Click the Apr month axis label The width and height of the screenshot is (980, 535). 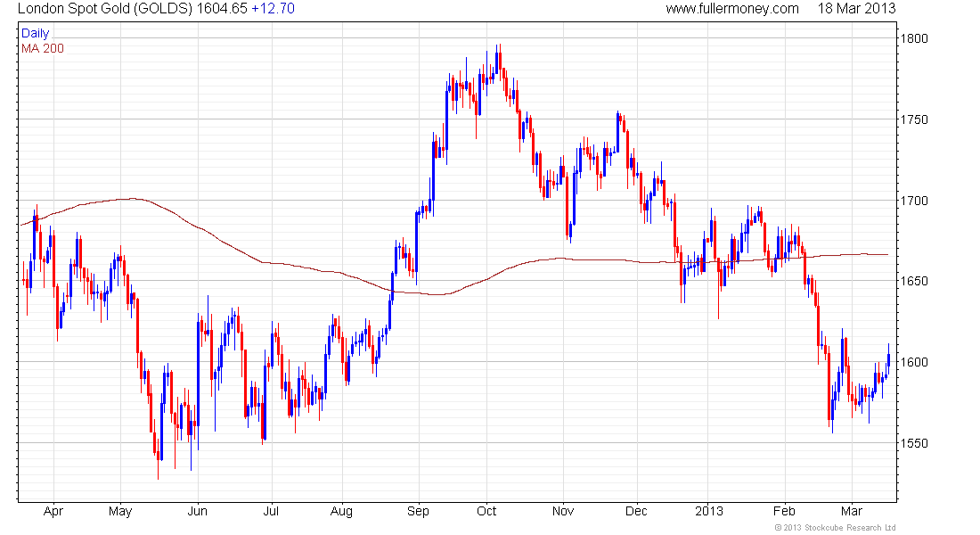click(53, 512)
